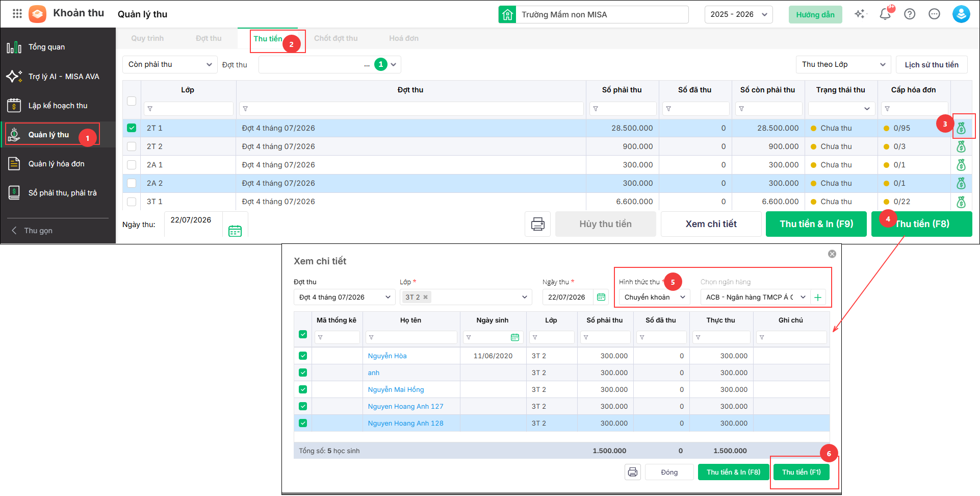The height and width of the screenshot is (496, 980).
Task: Open the Hình thức thu Chuyển khoản dropdown
Action: 655,297
